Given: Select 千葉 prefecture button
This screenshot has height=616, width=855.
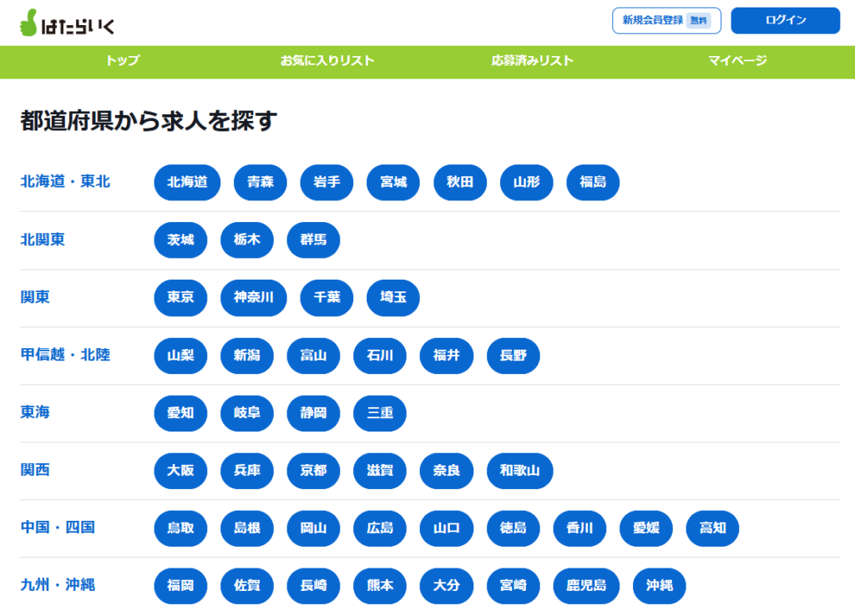Looking at the screenshot, I should point(326,298).
